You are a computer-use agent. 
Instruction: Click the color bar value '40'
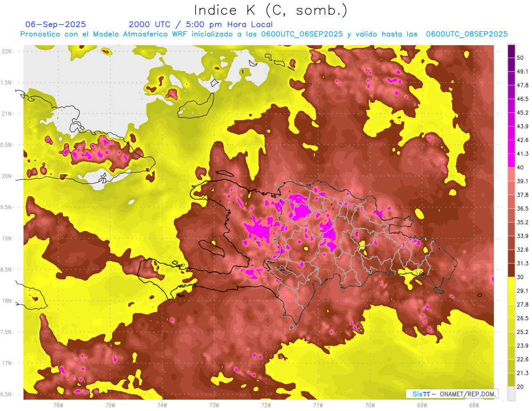520,167
